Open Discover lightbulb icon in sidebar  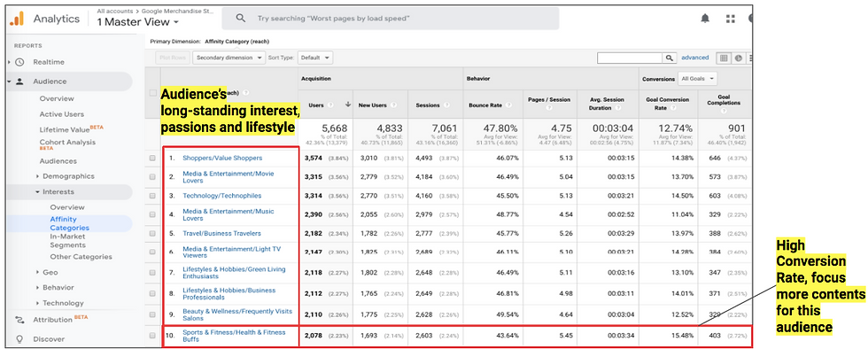19,339
